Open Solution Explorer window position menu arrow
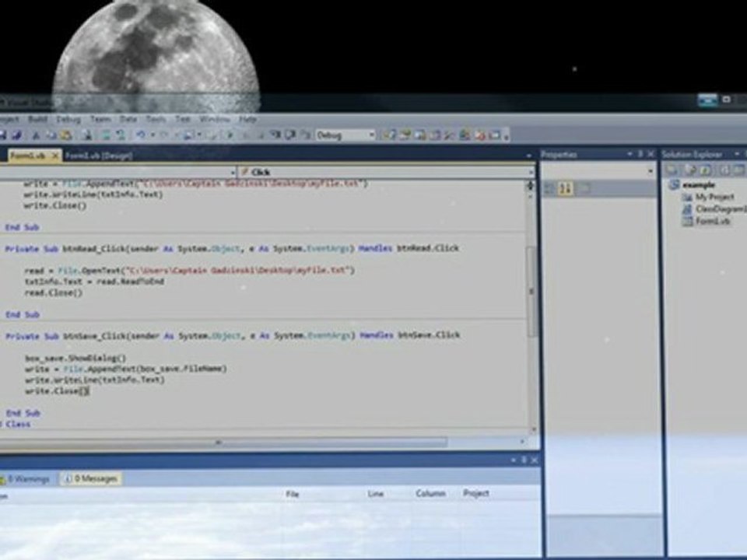Viewport: 747px width, 560px height. 737,154
